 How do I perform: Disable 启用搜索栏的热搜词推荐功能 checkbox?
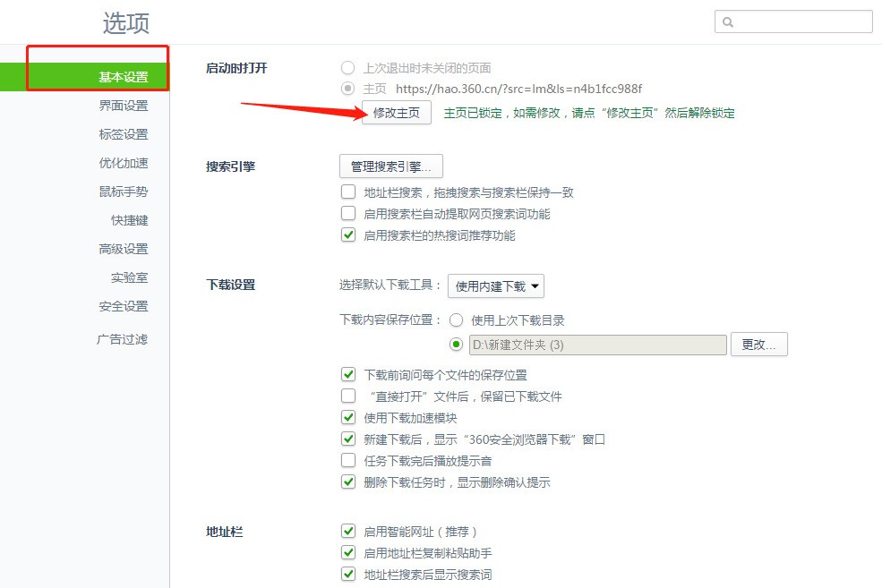click(348, 235)
